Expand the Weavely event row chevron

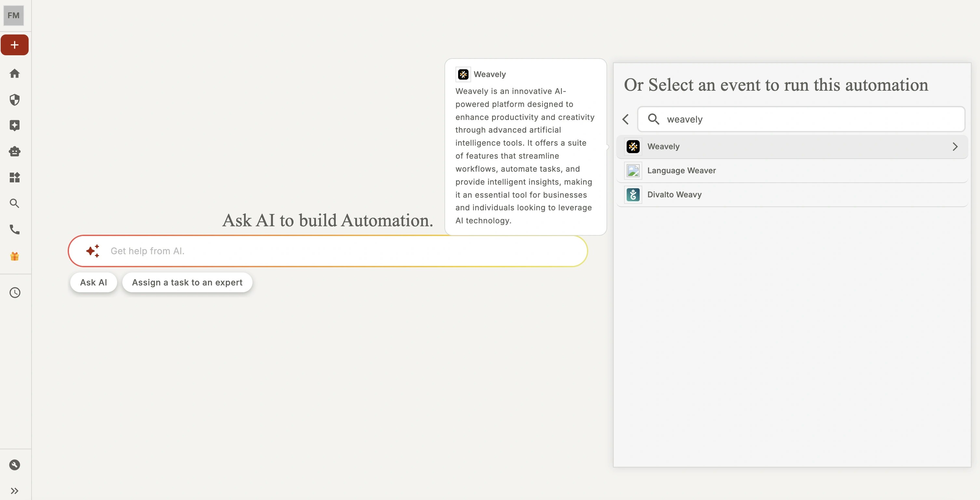[x=955, y=146]
